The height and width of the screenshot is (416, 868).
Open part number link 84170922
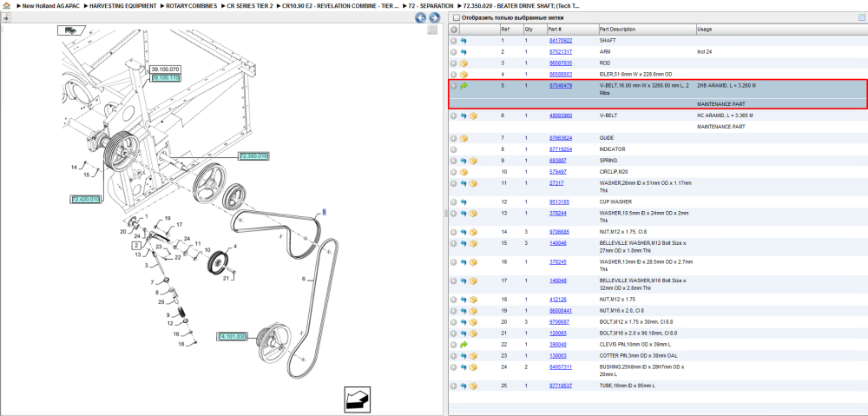(x=560, y=41)
